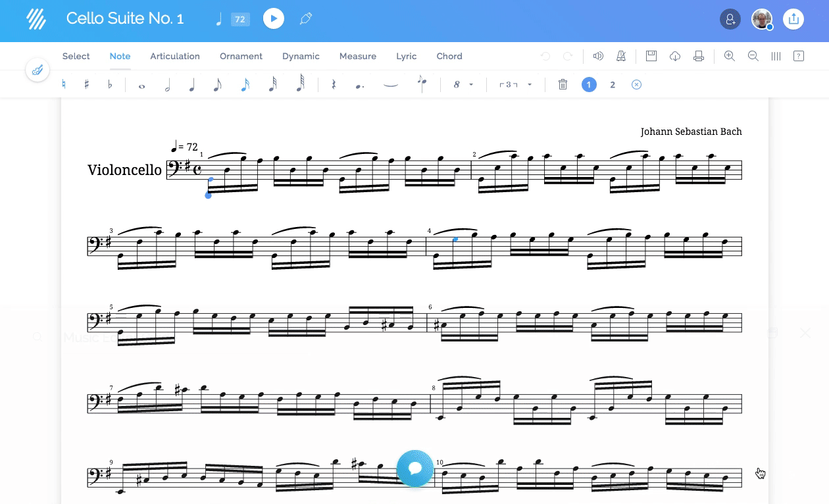
Task: Add a tie to the note
Action: (391, 85)
